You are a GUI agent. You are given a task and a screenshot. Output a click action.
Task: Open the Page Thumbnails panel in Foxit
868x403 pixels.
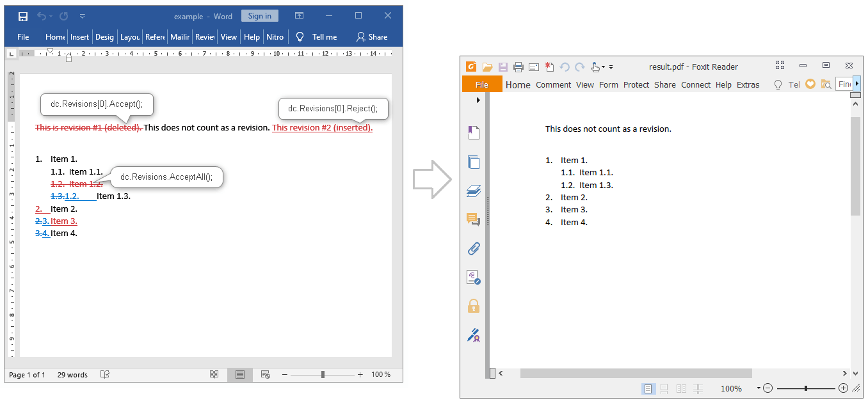474,162
